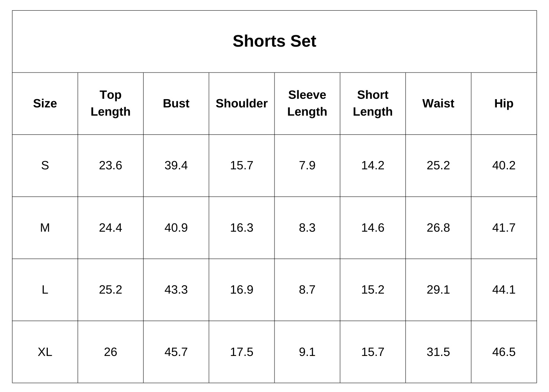
Task: Click the M size row label
Action: tap(45, 228)
